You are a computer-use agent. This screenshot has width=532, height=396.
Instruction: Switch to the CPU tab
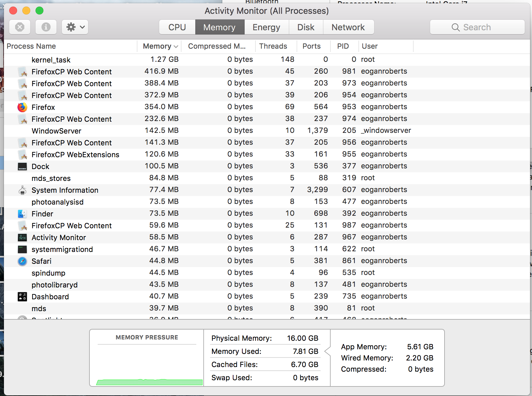click(x=177, y=27)
